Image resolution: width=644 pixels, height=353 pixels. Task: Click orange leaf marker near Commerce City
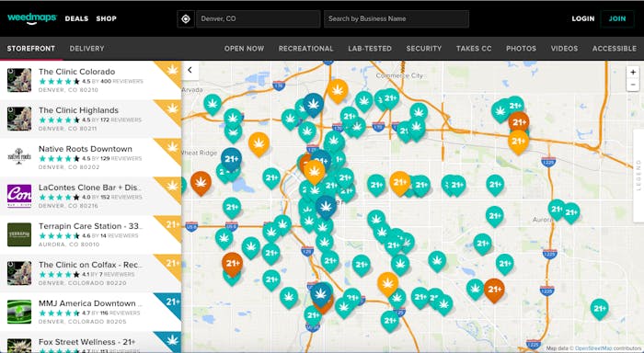338,90
